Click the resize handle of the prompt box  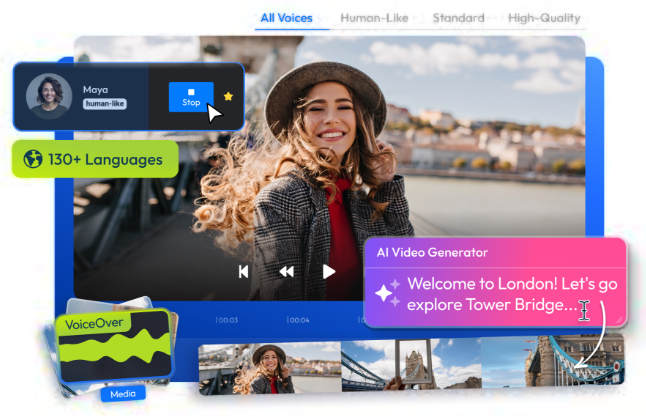pyautogui.click(x=620, y=320)
